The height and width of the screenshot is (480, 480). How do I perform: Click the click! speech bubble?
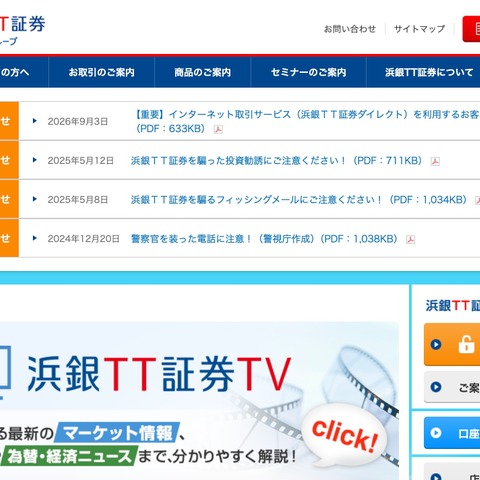pos(345,435)
